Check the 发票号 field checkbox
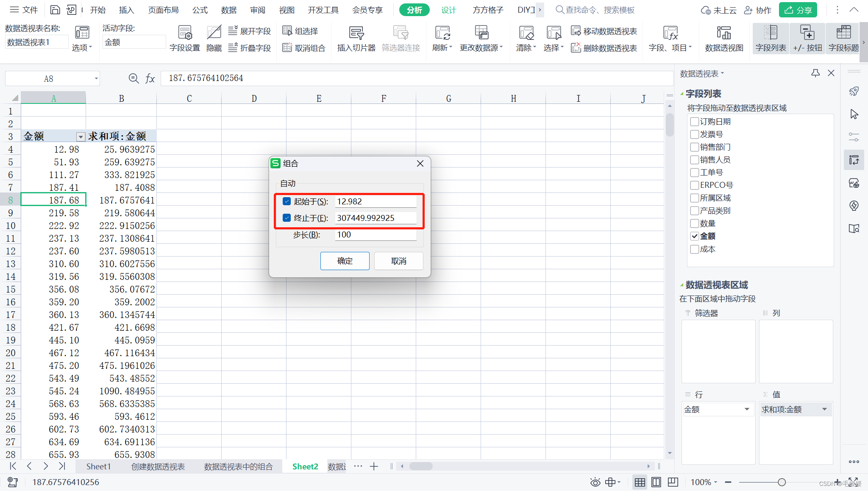Viewport: 868px width, 491px height. coord(694,134)
